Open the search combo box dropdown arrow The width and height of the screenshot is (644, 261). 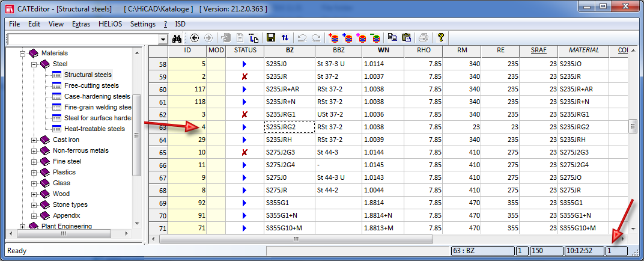pyautogui.click(x=164, y=39)
